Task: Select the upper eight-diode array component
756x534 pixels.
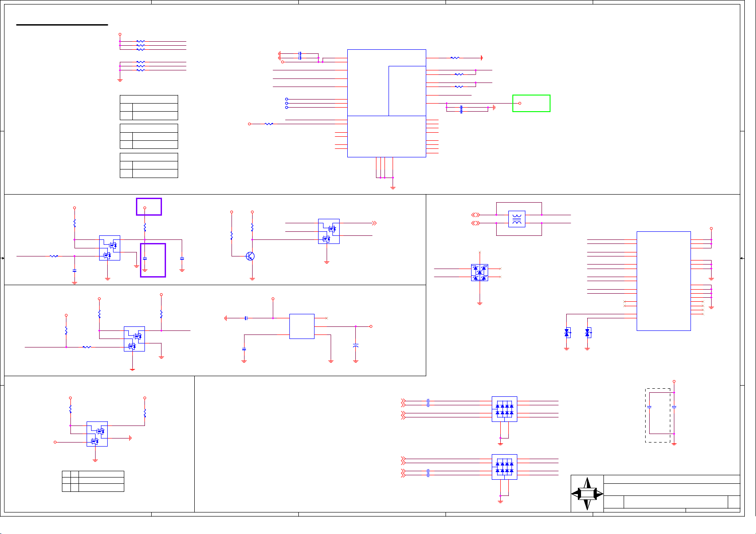Action: (x=504, y=409)
